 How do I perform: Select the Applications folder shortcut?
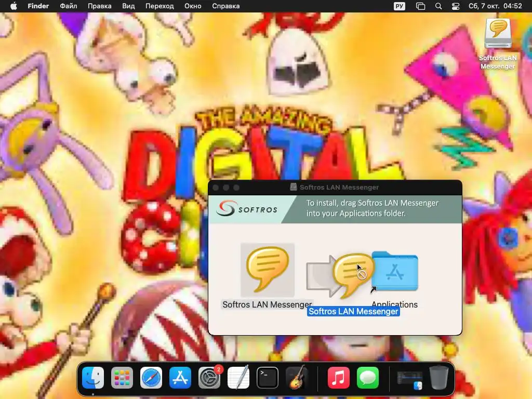(395, 271)
